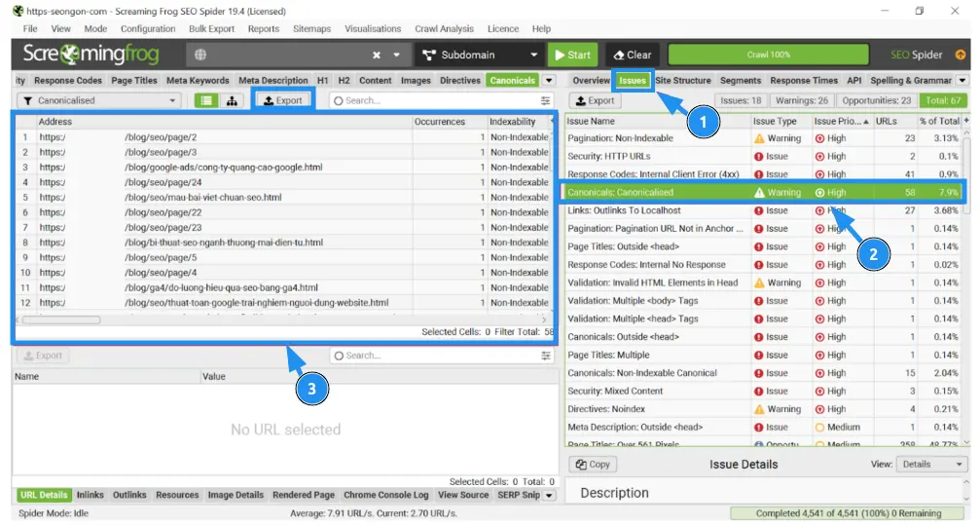Click the add column plus icon
The image size is (980, 526).
(x=966, y=121)
